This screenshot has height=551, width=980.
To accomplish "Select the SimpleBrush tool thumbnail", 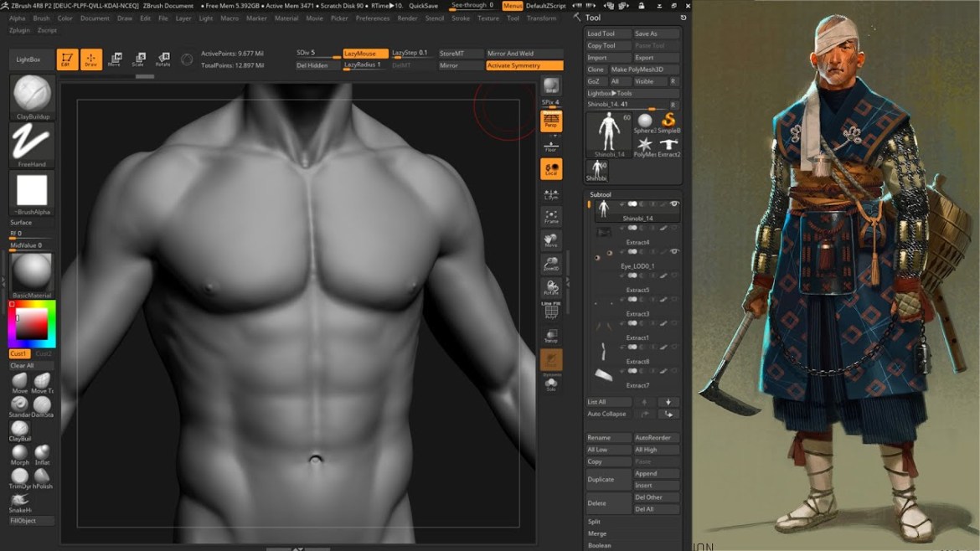I will pos(668,121).
